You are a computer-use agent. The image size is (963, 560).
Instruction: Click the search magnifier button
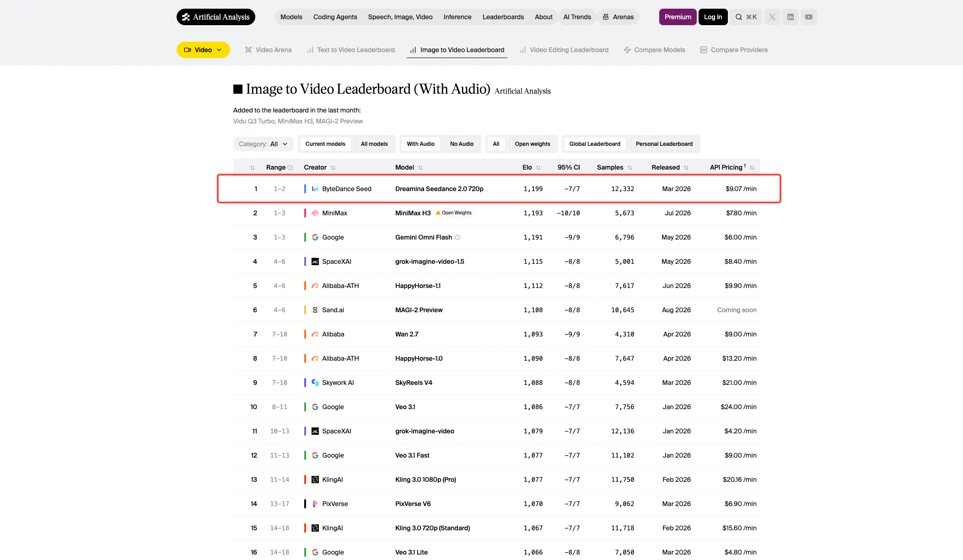746,17
